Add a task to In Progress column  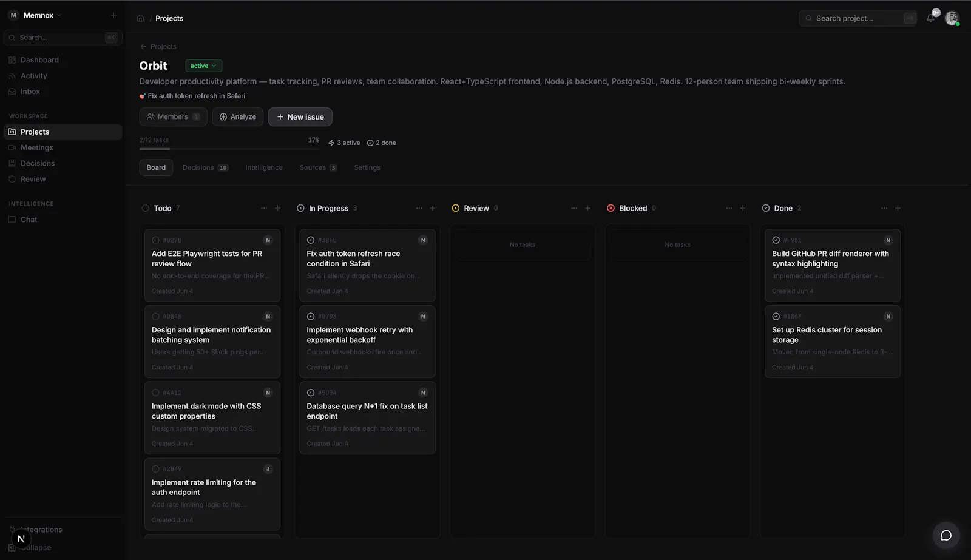(433, 208)
